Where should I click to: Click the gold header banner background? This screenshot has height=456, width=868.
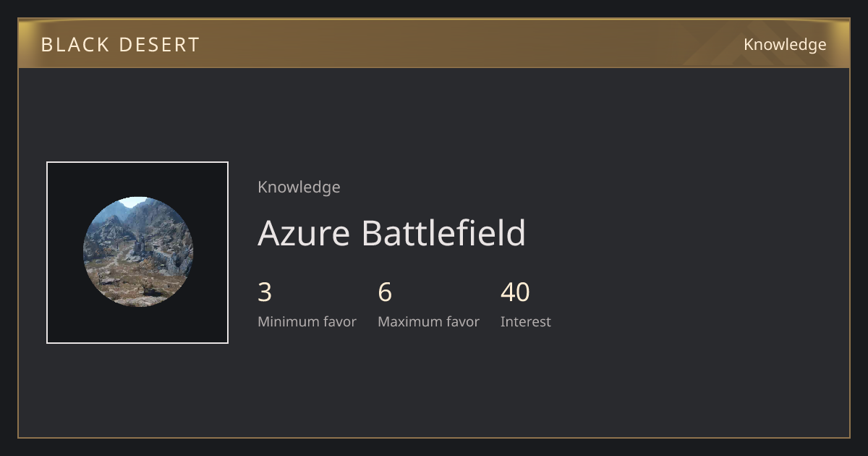tap(434, 43)
